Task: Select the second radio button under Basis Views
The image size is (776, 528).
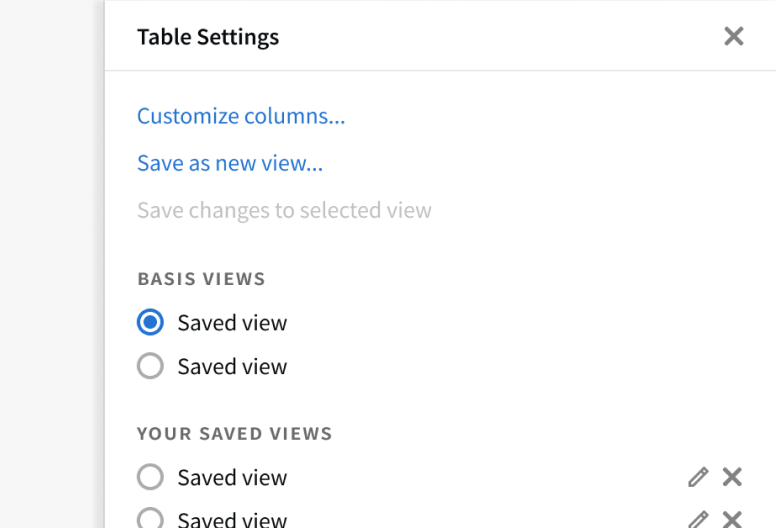Action: pyautogui.click(x=150, y=367)
